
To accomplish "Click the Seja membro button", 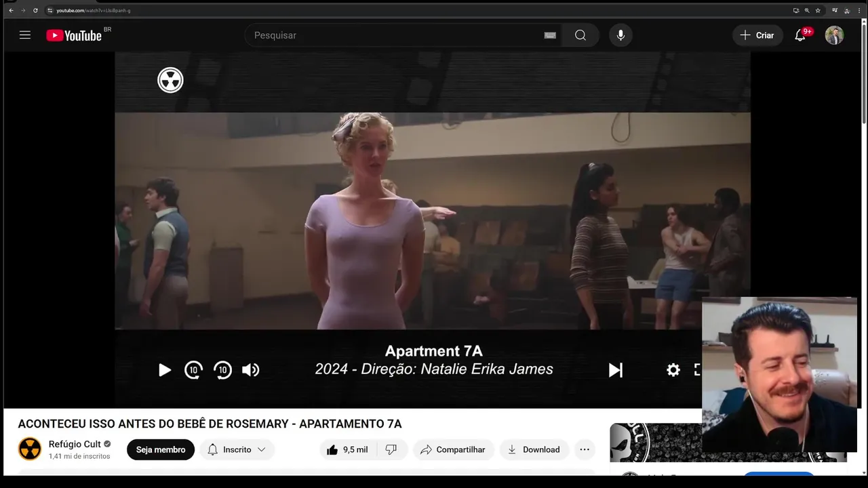I will click(x=161, y=449).
